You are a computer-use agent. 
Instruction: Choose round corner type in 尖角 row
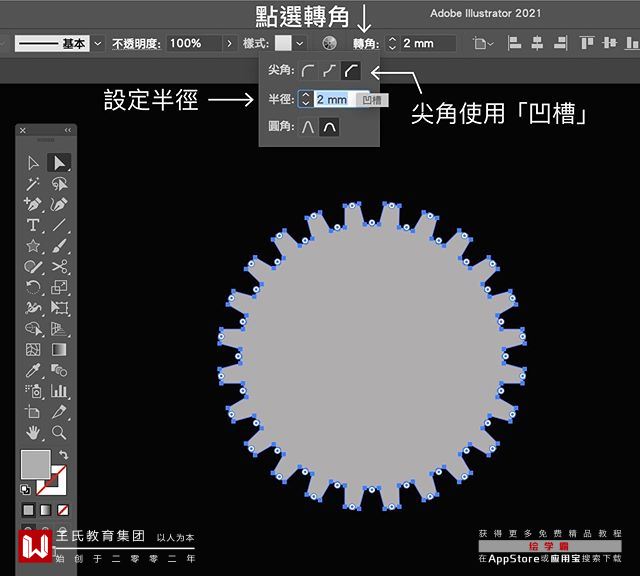pyautogui.click(x=308, y=71)
